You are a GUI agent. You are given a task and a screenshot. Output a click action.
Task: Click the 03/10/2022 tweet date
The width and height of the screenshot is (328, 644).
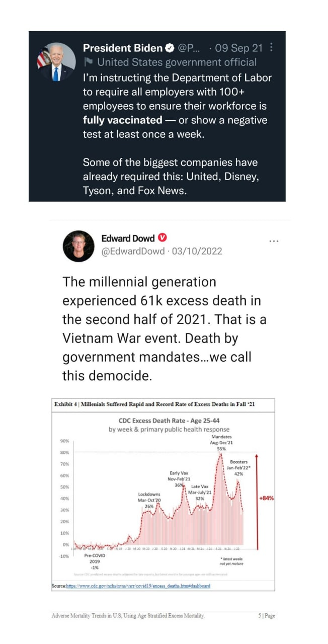coord(197,251)
